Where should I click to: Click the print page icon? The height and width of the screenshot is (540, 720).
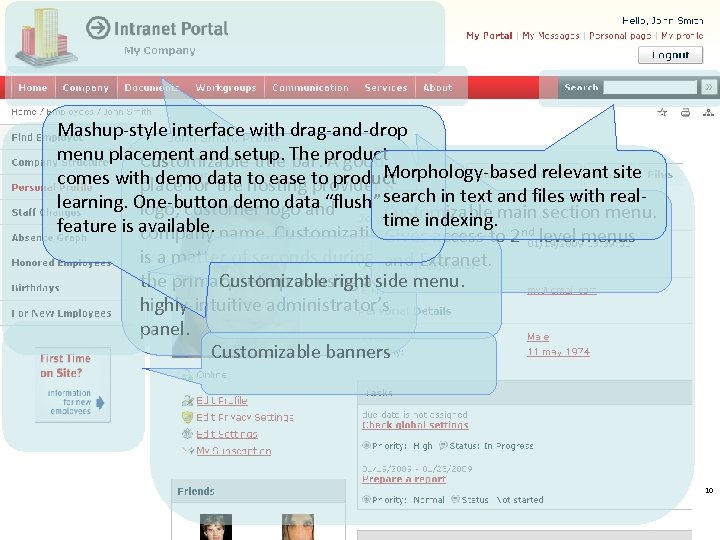[x=685, y=112]
